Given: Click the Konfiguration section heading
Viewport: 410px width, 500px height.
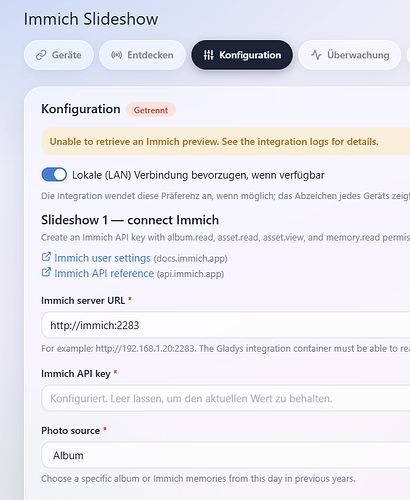Looking at the screenshot, I should click(x=81, y=109).
